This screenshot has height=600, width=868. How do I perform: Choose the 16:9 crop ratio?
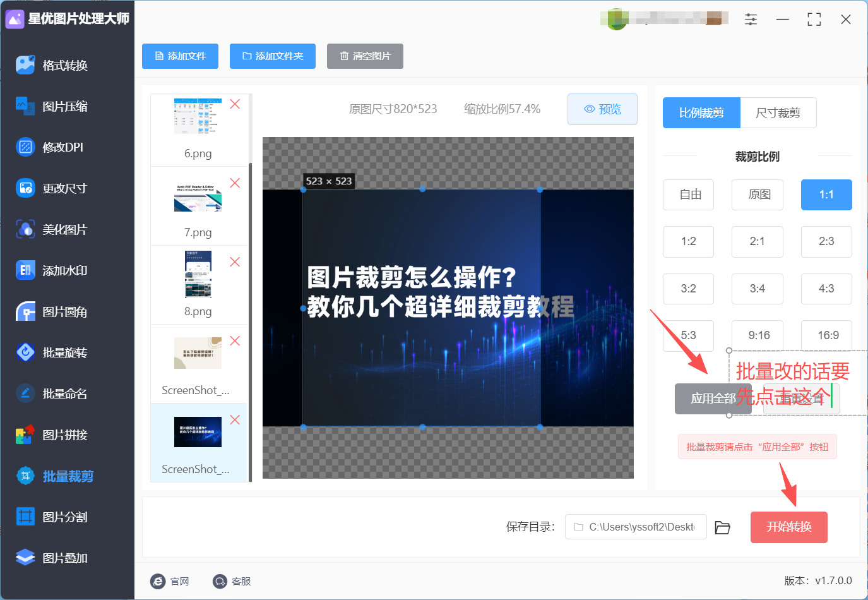pyautogui.click(x=826, y=335)
